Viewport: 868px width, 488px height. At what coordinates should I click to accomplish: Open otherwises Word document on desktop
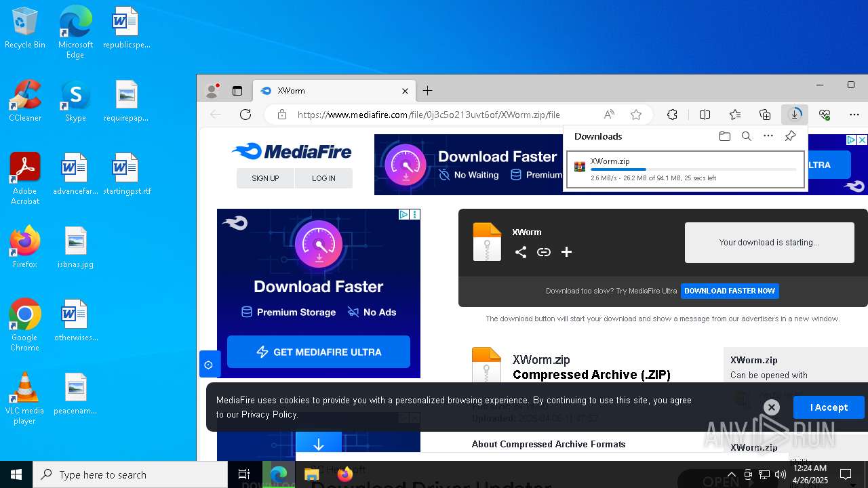point(75,321)
